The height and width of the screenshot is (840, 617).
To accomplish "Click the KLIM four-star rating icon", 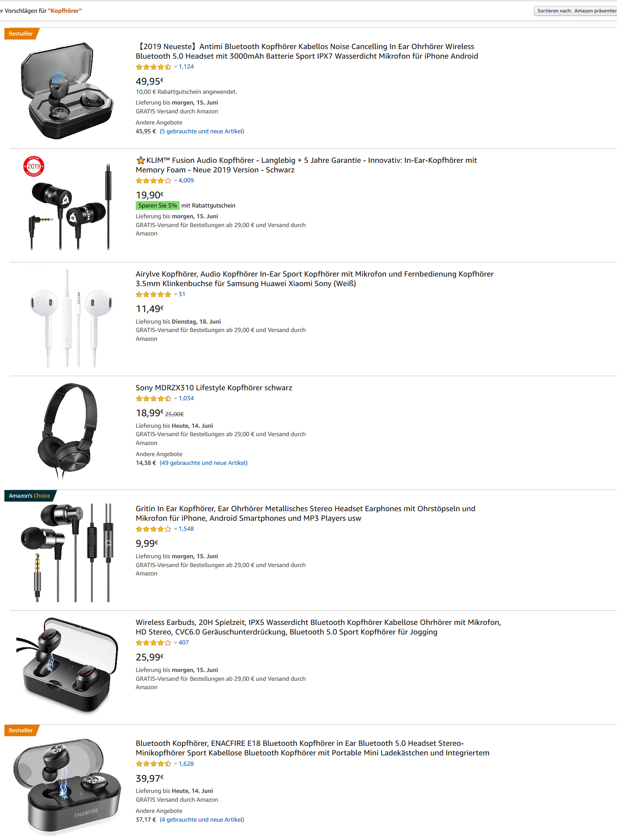I will coord(154,181).
